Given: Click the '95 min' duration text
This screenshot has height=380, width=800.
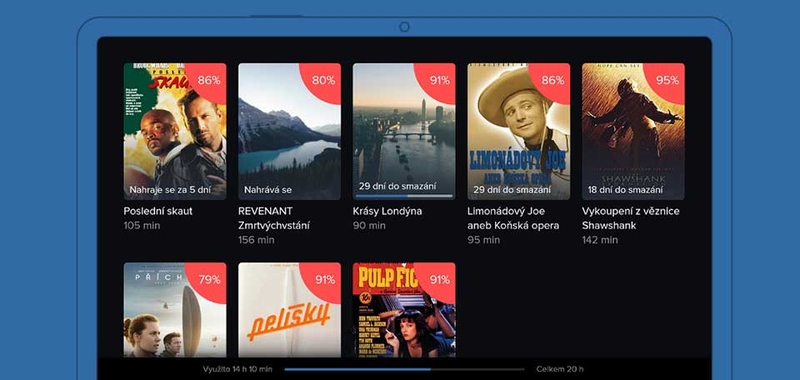Looking at the screenshot, I should click(484, 240).
